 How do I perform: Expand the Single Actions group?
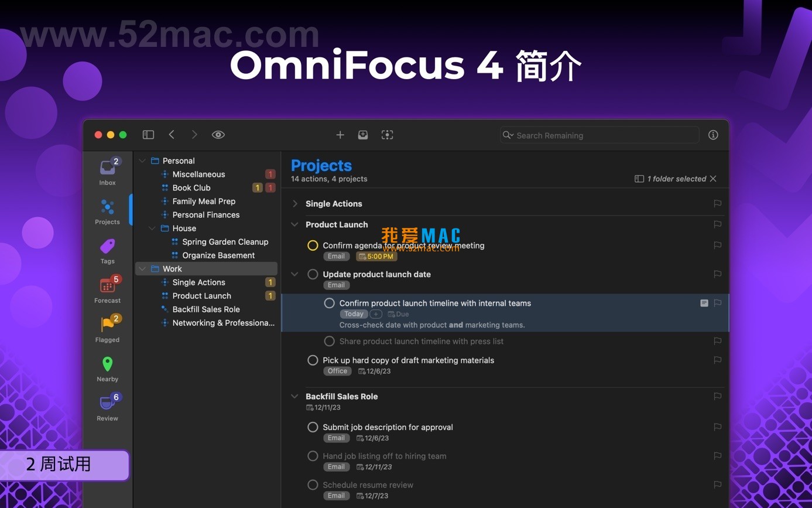click(295, 204)
